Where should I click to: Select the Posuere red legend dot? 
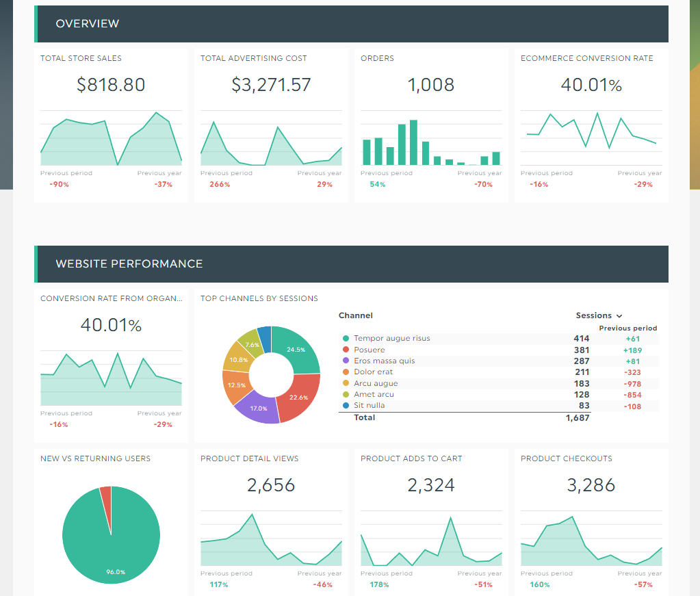pyautogui.click(x=346, y=350)
